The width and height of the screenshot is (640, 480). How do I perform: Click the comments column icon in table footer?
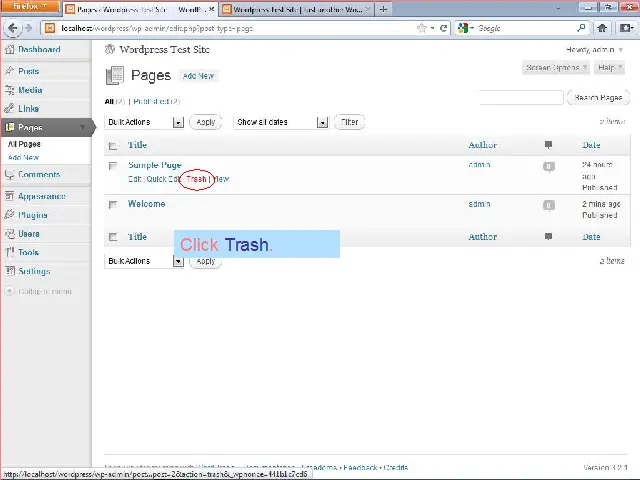549,236
